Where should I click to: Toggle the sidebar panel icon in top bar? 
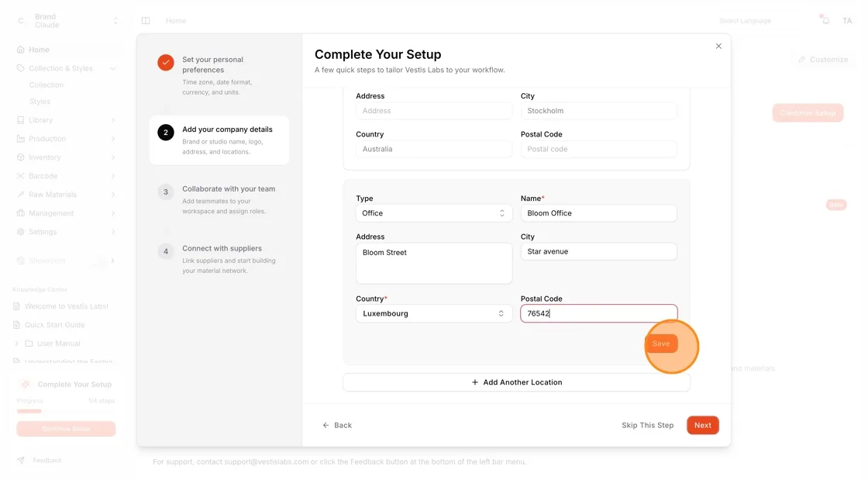click(x=146, y=20)
